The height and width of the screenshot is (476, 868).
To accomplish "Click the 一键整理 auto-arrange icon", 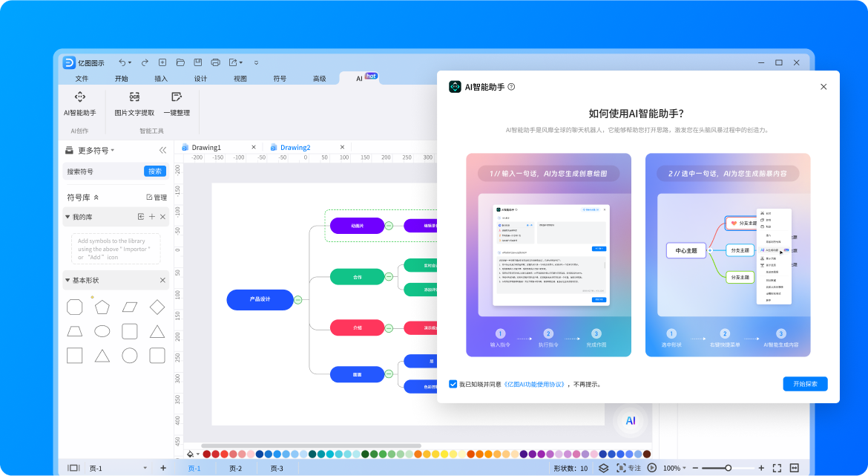I will [x=177, y=104].
